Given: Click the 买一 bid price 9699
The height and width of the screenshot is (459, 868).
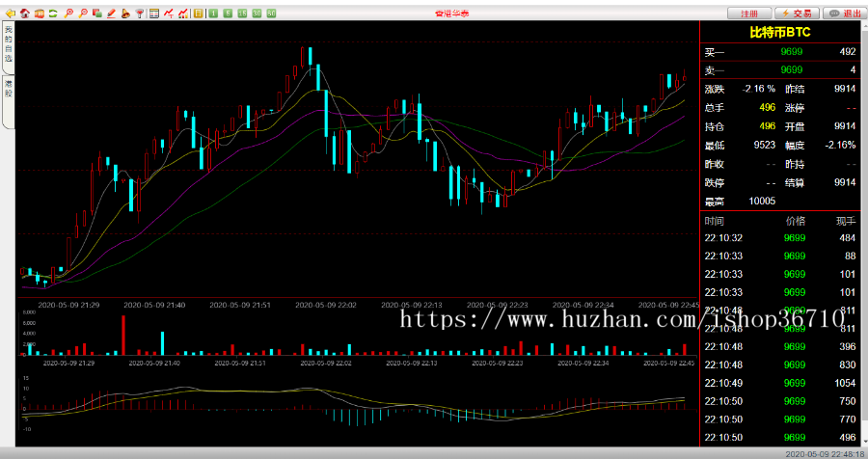Looking at the screenshot, I should [x=792, y=52].
